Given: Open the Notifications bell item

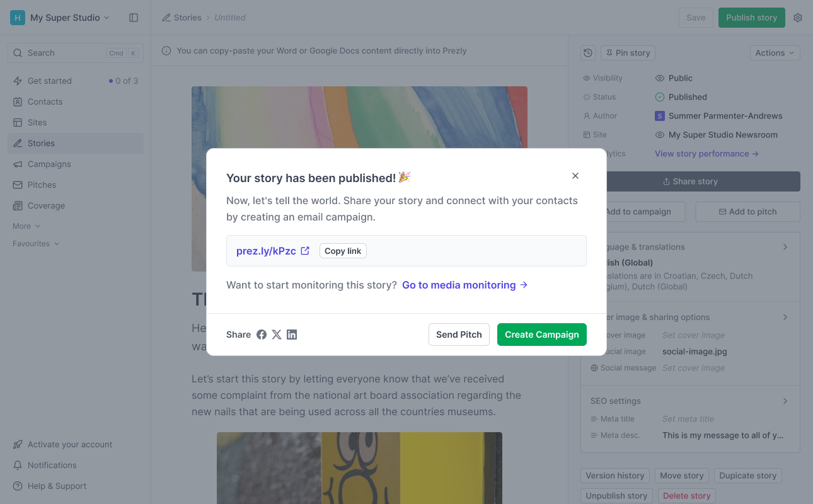Looking at the screenshot, I should [52, 465].
